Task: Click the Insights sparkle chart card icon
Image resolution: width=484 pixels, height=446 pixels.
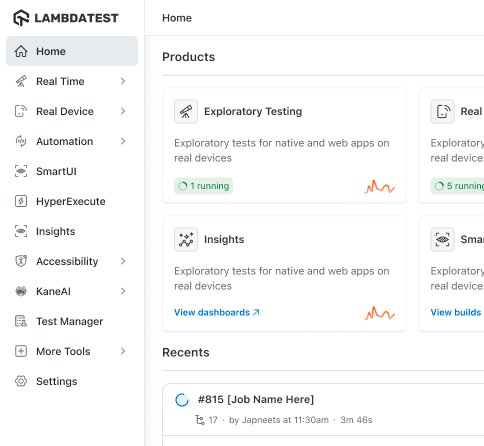Action: (186, 239)
